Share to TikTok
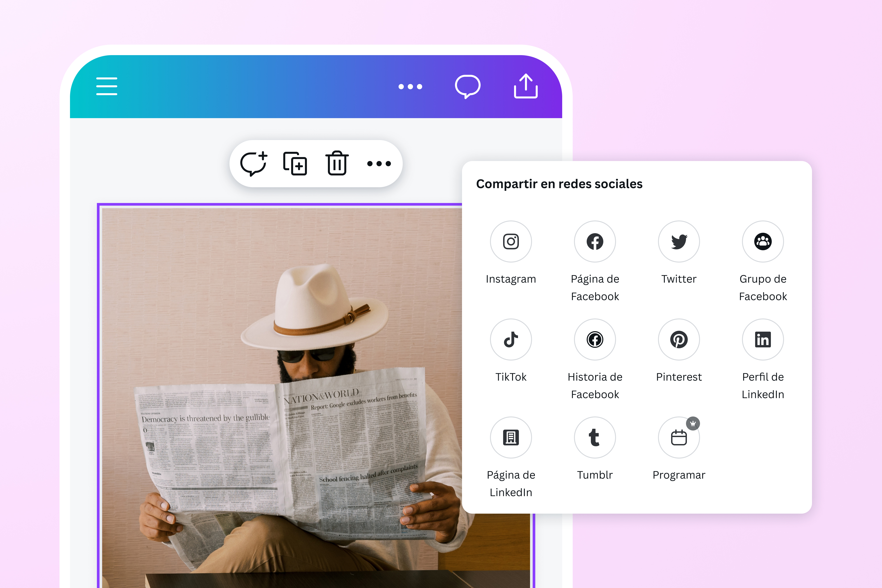Screen dimensions: 882x588 (x=511, y=339)
